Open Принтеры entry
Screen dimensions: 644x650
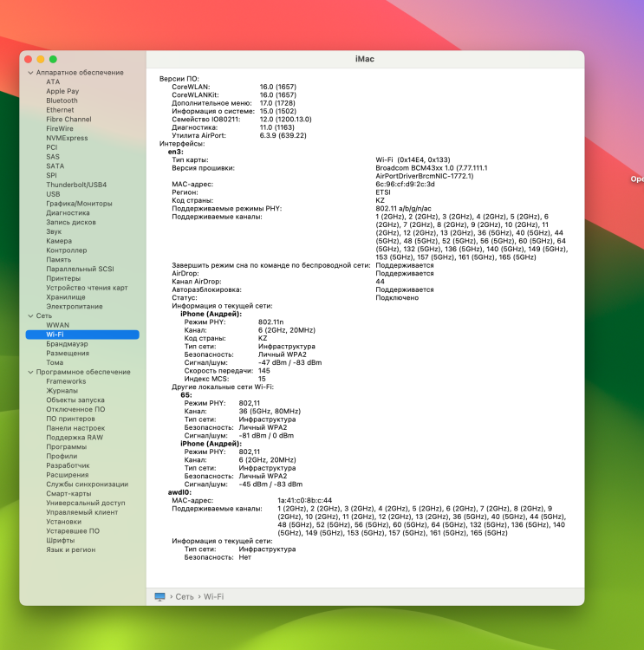(63, 278)
